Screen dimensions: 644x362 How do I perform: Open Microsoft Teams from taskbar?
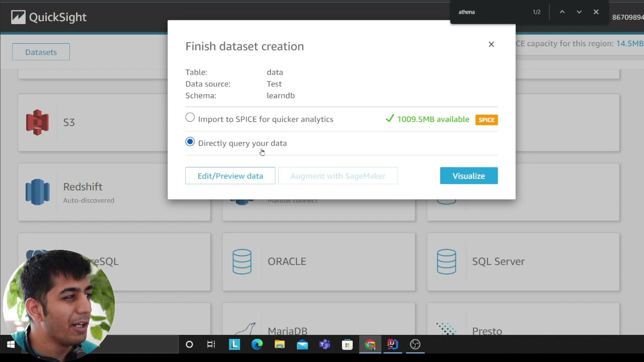[x=325, y=344]
